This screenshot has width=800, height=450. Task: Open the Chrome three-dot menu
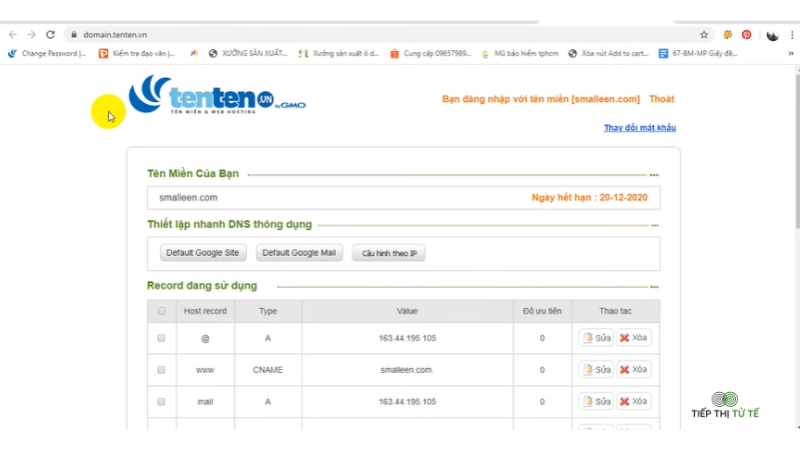pyautogui.click(x=792, y=35)
